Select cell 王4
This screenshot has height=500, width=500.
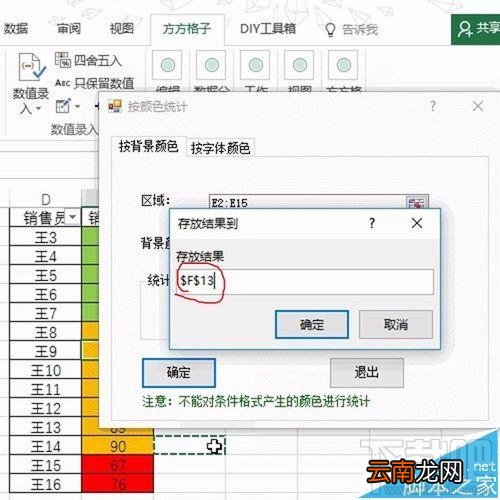click(46, 256)
